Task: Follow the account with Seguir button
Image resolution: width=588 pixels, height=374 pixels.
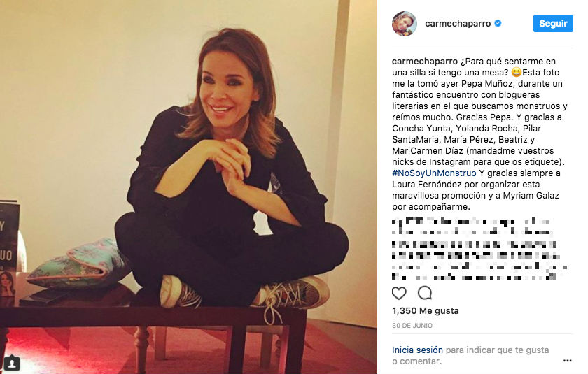Action: [553, 23]
